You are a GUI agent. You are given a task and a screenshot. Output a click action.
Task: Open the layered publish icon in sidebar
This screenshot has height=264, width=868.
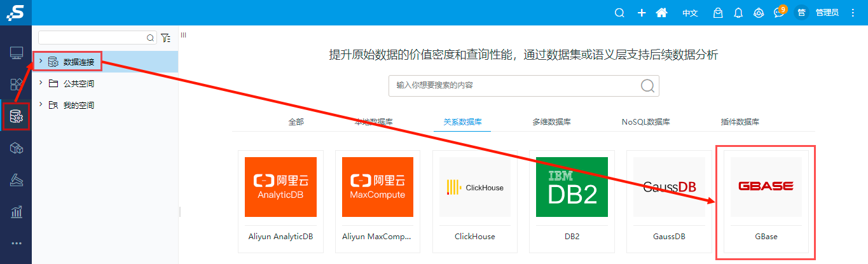click(17, 180)
